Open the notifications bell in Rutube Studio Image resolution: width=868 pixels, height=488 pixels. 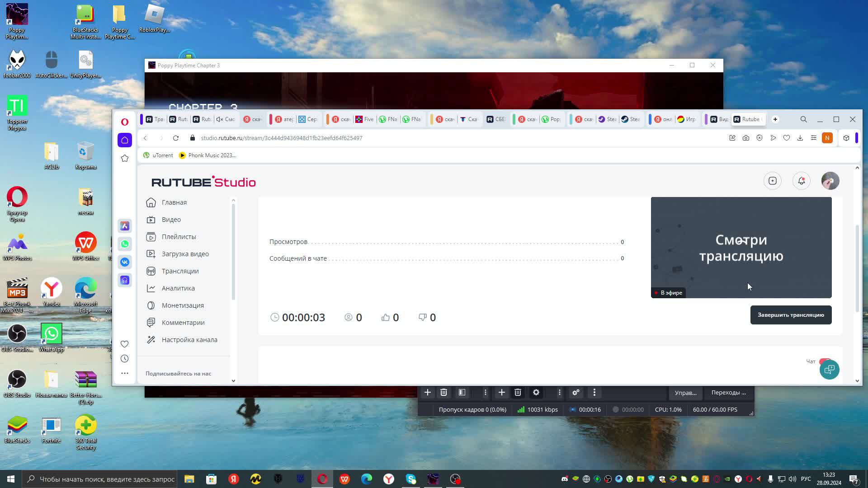[801, 181]
